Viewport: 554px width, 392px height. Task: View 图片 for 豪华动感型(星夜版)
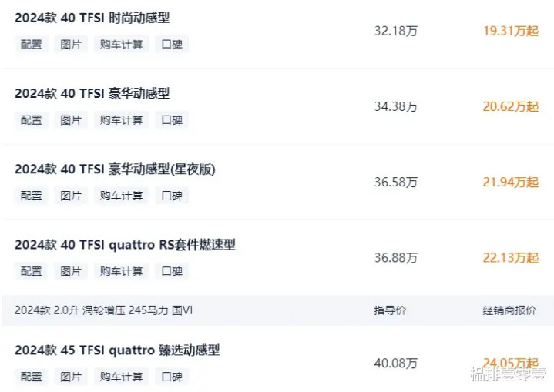coord(71,195)
